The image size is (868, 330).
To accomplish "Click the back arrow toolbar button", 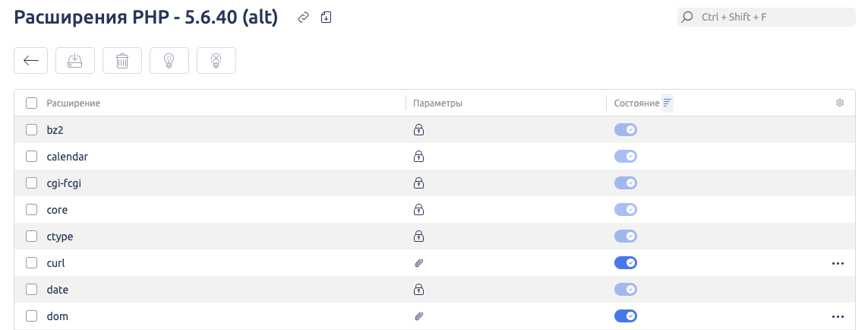I will pyautogui.click(x=31, y=62).
